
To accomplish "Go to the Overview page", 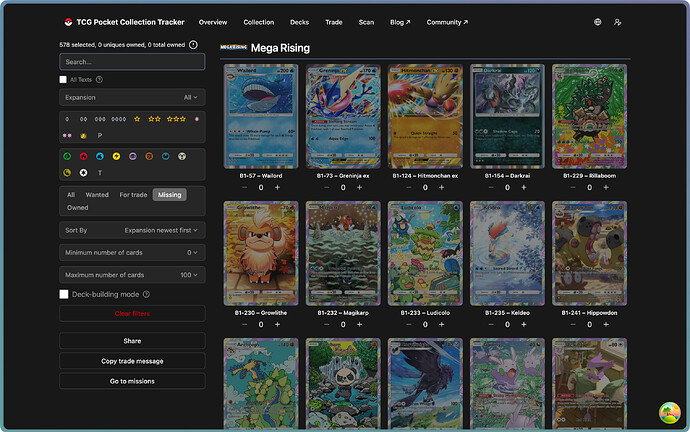I will pos(213,22).
